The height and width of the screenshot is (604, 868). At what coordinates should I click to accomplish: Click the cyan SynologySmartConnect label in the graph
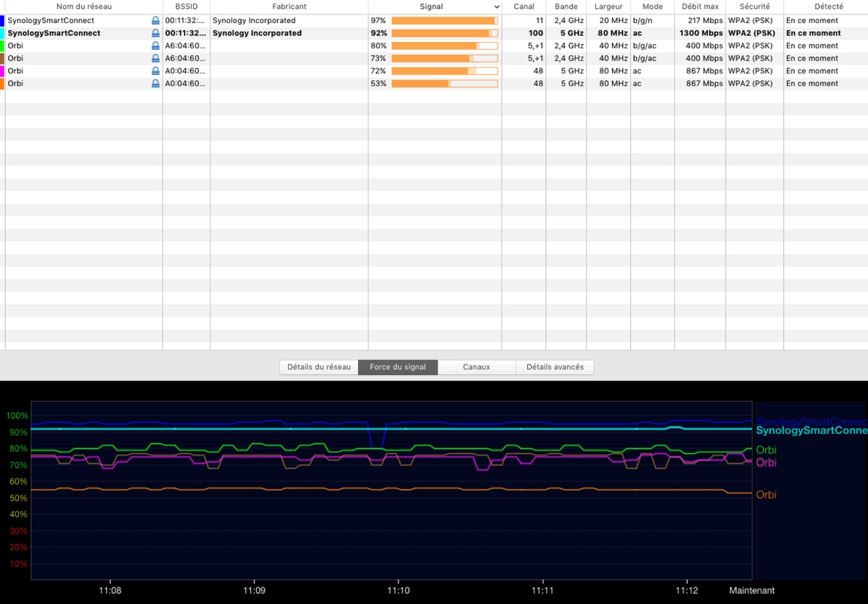(x=812, y=431)
